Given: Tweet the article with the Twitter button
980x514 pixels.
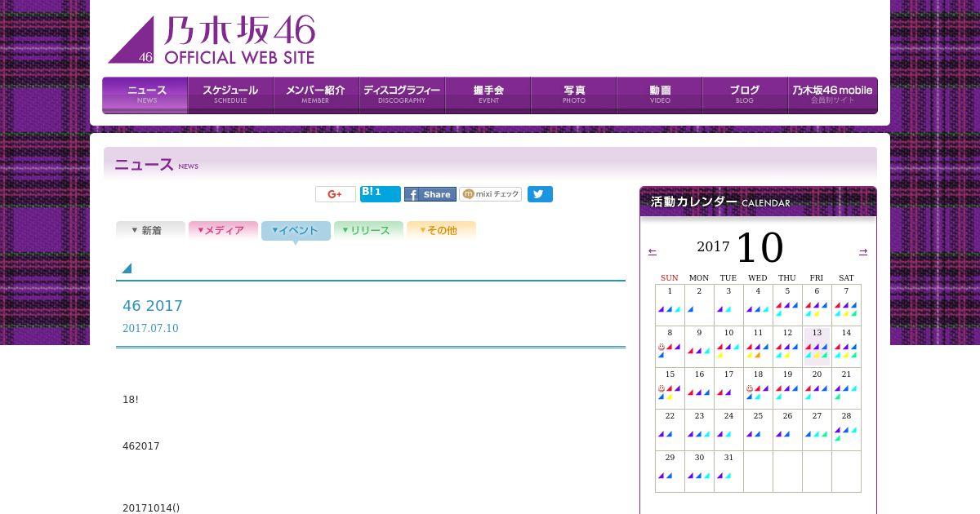Looking at the screenshot, I should tap(540, 194).
